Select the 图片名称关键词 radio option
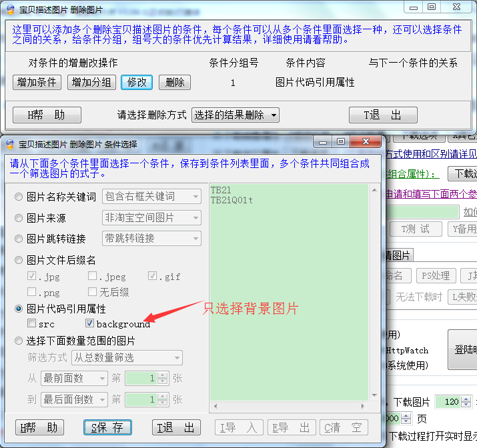Image resolution: width=477 pixels, height=448 pixels. 19,197
